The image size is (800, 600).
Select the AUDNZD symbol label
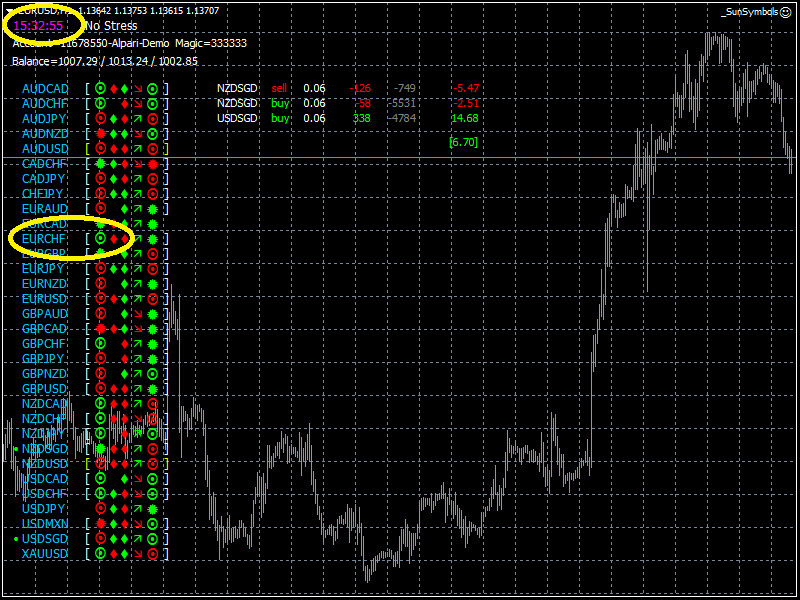[45, 134]
